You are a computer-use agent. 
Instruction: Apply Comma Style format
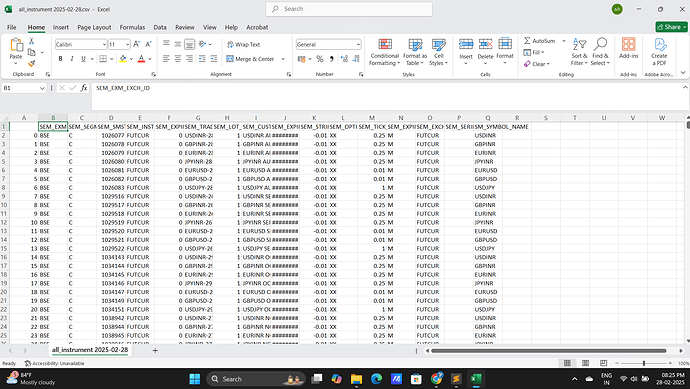[331, 59]
